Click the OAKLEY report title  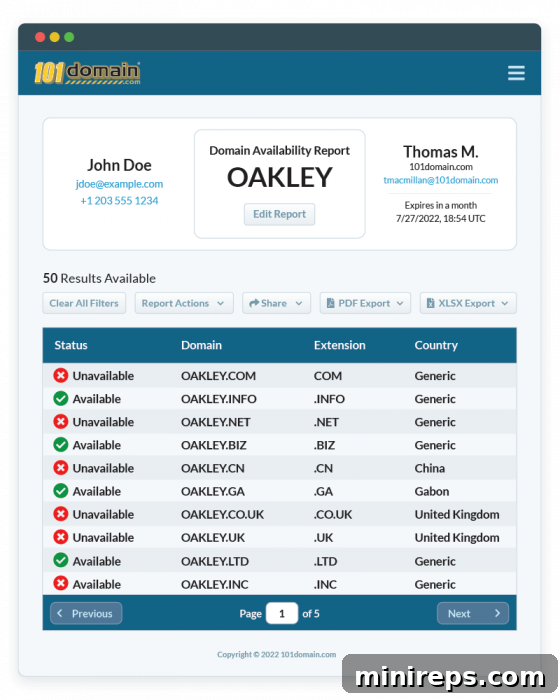point(280,177)
